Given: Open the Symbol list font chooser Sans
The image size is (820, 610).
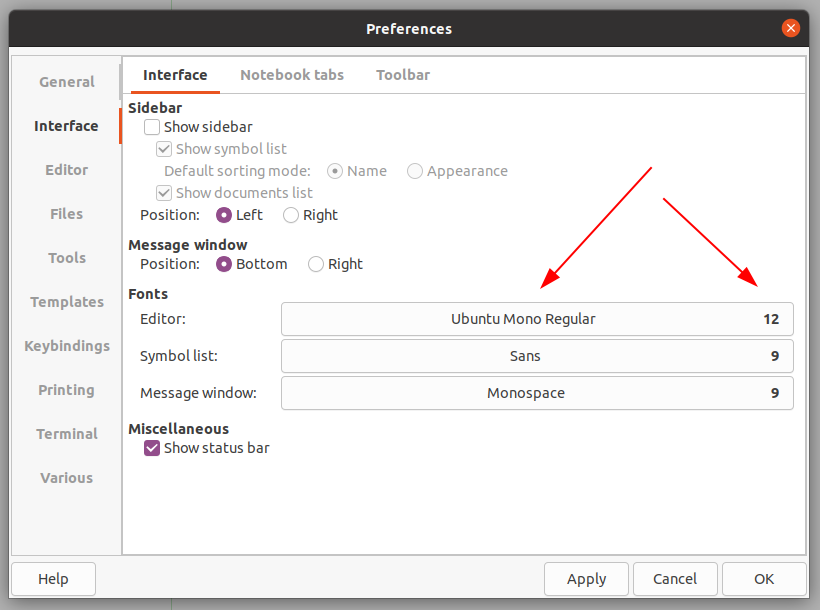Looking at the screenshot, I should point(537,356).
